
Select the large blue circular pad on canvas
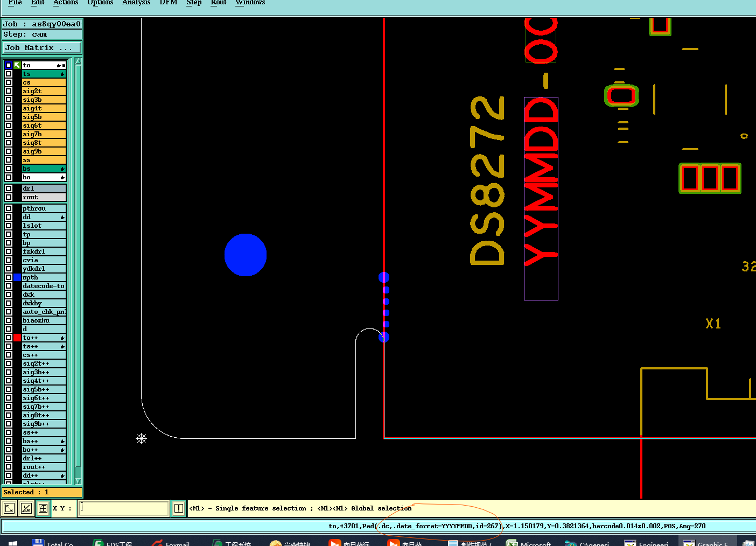click(x=246, y=255)
